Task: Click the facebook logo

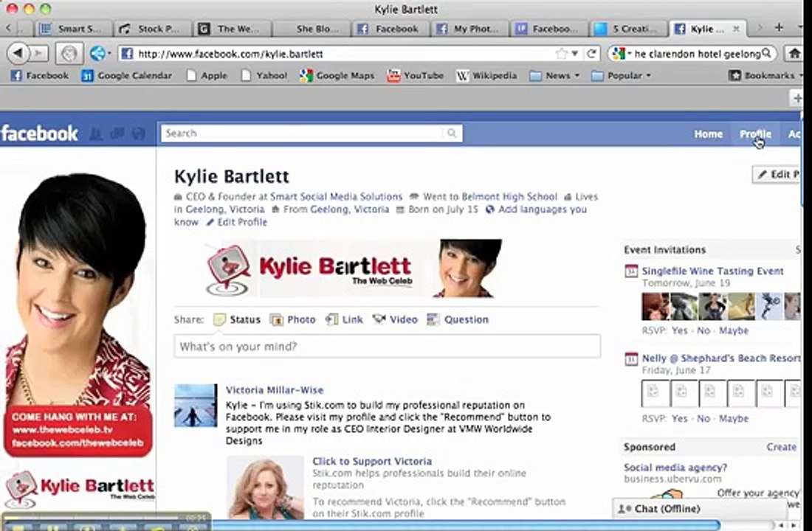Action: coord(39,133)
